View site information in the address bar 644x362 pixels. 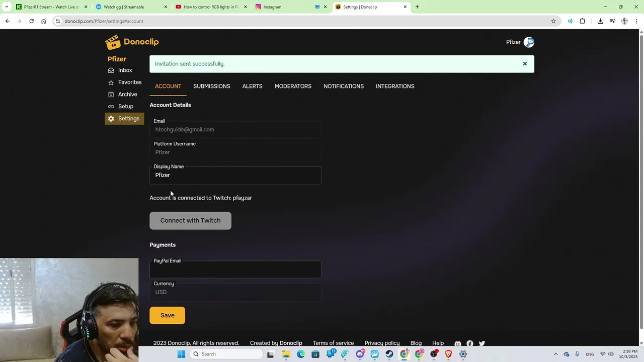click(x=58, y=21)
